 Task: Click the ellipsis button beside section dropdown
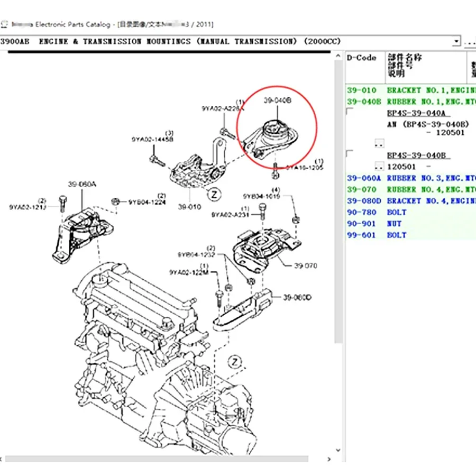tap(470, 41)
